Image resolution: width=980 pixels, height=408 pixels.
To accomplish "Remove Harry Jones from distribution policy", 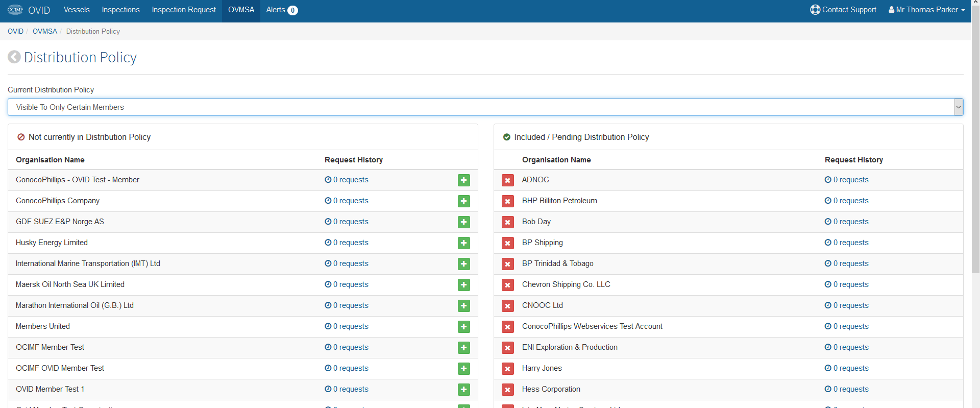I will coord(507,369).
